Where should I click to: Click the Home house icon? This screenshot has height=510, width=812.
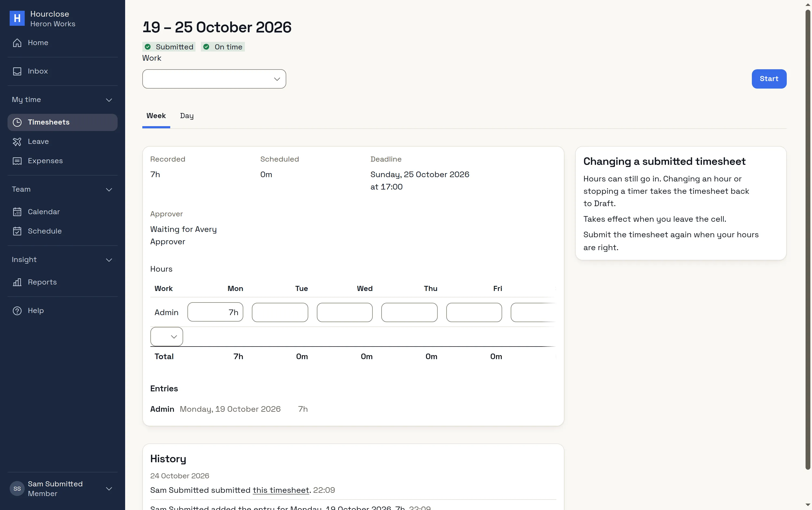17,43
